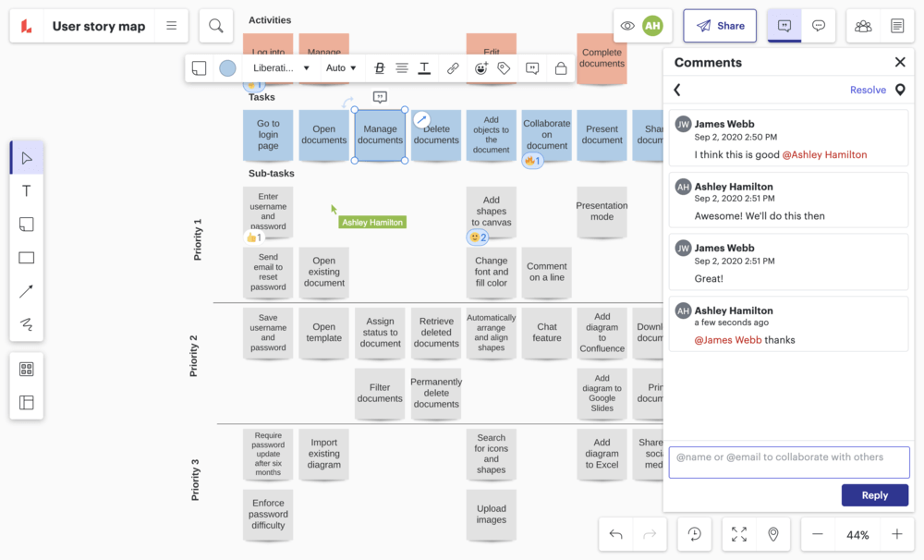Open the hamburger menu beside document title

coord(172,26)
